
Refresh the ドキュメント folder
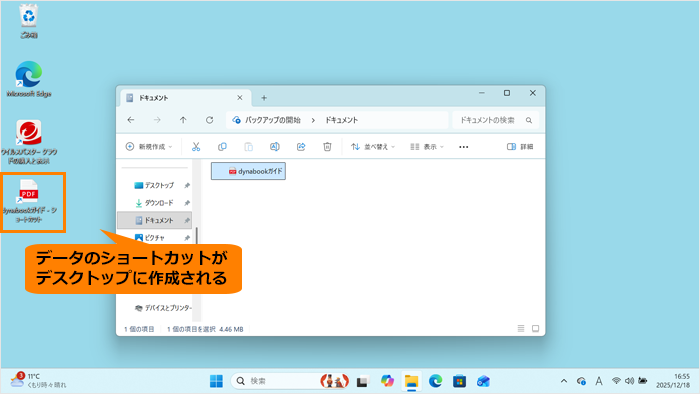point(209,120)
